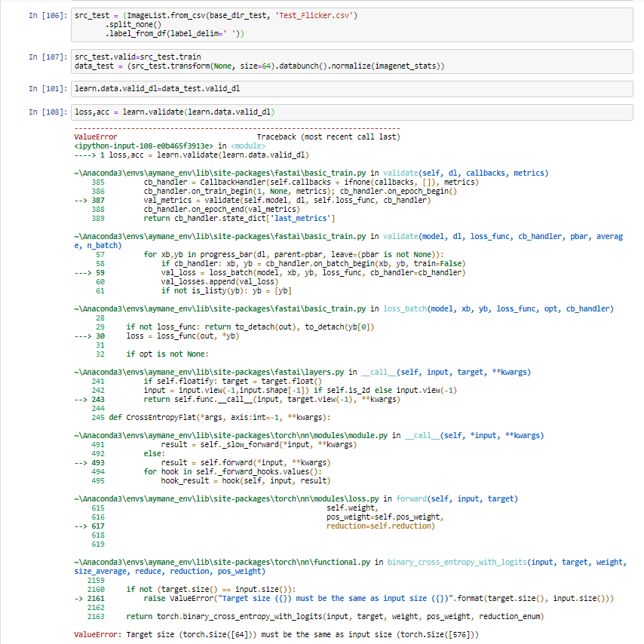Image resolution: width=644 pixels, height=644 pixels.
Task: Click the code cell containing src_test ImageList.from_csv
Action: 351,25
